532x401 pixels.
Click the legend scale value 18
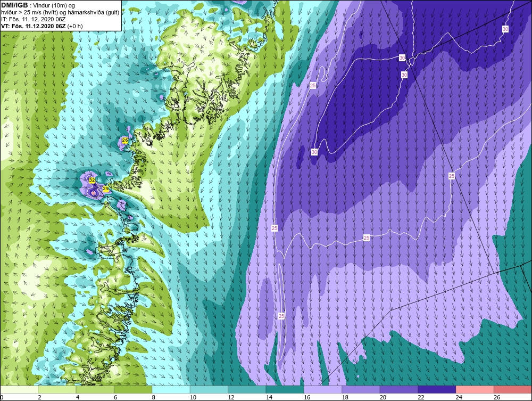coord(345,397)
